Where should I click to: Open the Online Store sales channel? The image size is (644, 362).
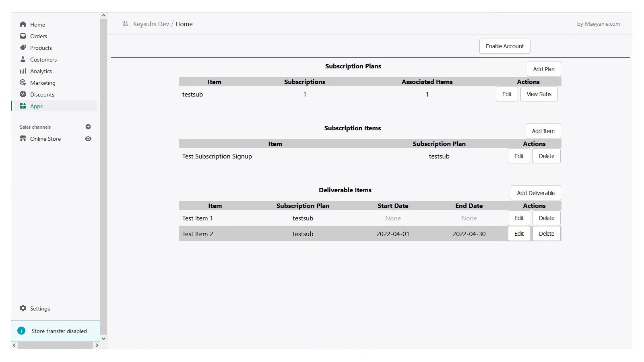click(45, 139)
